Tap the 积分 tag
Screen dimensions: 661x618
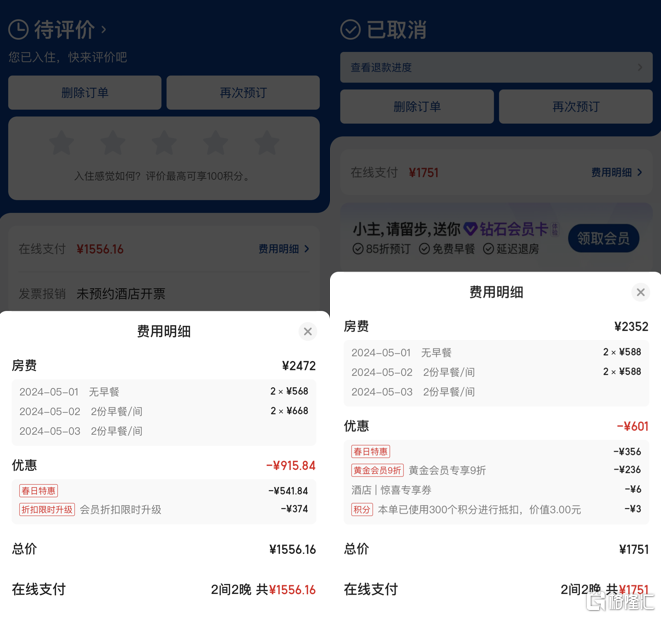click(362, 510)
